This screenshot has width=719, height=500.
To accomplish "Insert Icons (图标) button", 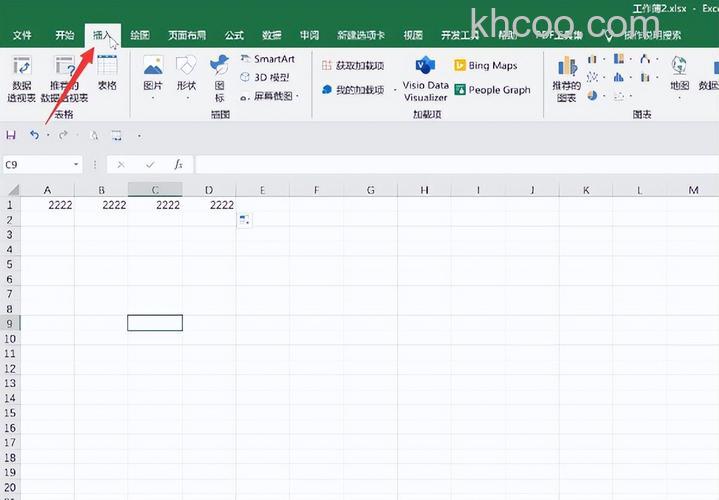I will 220,79.
